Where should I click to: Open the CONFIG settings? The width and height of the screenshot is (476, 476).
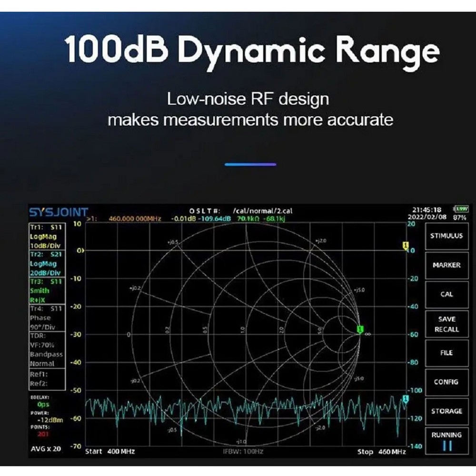446,382
